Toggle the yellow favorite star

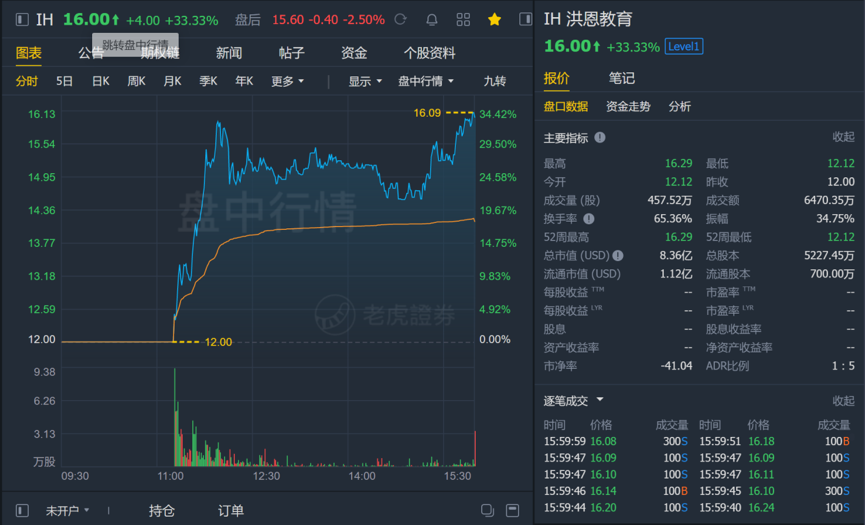coord(494,20)
